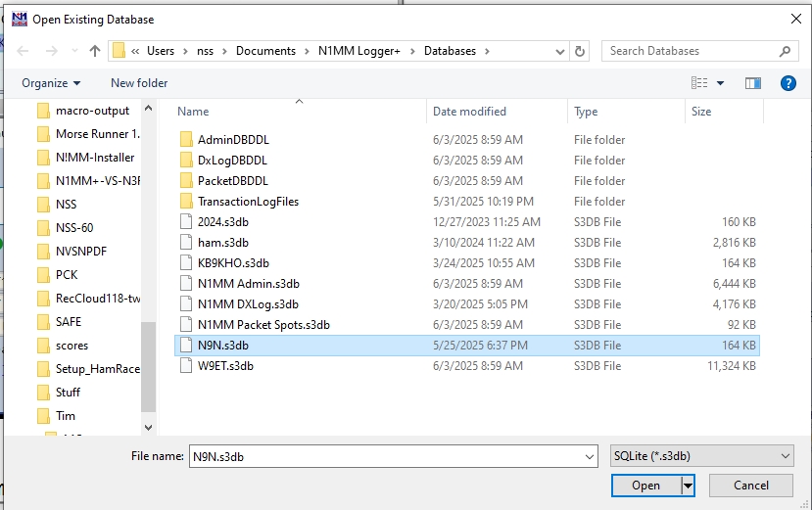Image resolution: width=812 pixels, height=510 pixels.
Task: Toggle the preview pane icon
Action: click(x=753, y=83)
